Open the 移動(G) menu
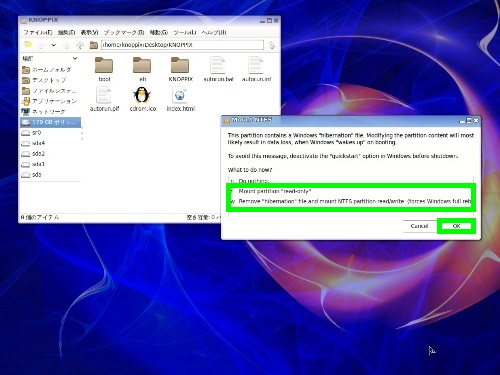 pos(159,32)
